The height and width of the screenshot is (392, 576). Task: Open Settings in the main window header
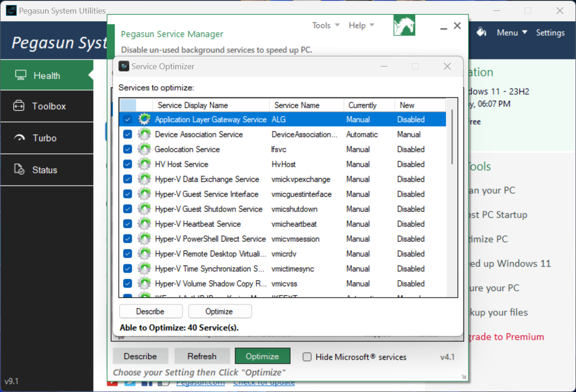[x=550, y=33]
